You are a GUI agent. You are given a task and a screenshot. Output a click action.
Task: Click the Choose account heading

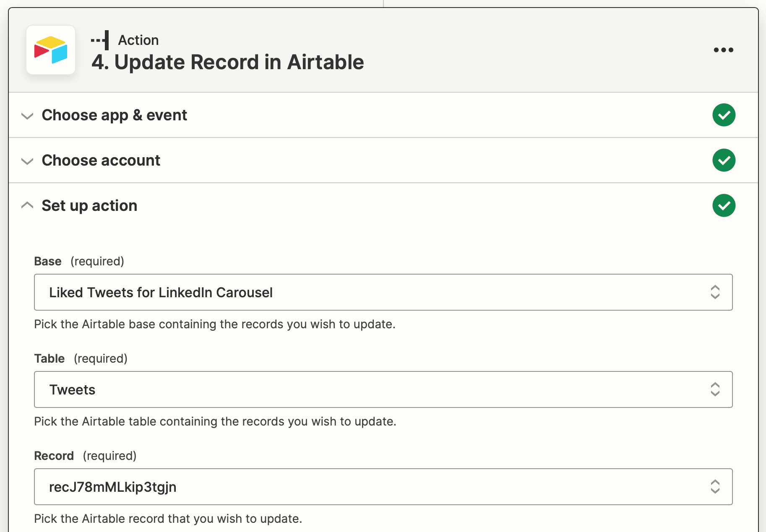pos(100,160)
